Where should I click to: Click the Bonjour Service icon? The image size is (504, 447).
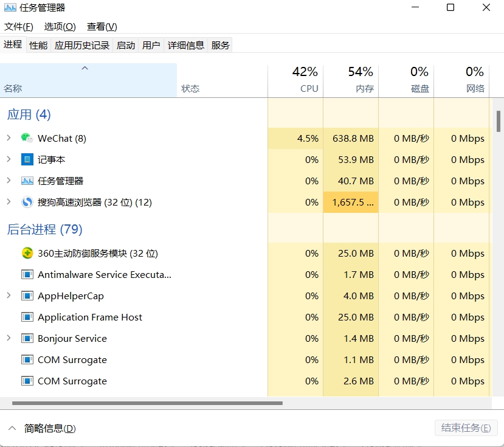pyautogui.click(x=27, y=338)
